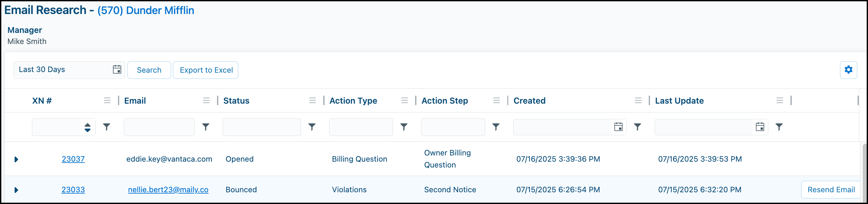Open Email column menu icon

coord(206,100)
